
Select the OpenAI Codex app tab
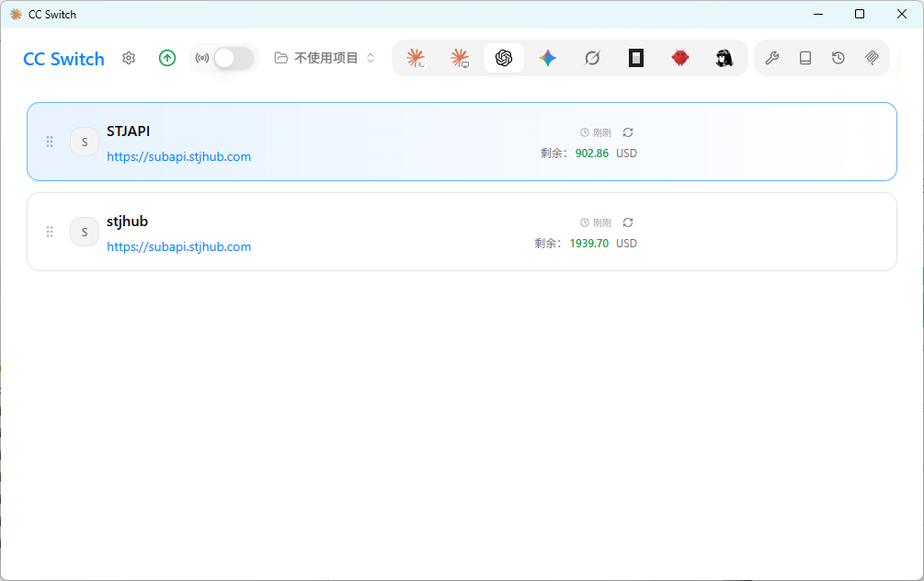(504, 58)
